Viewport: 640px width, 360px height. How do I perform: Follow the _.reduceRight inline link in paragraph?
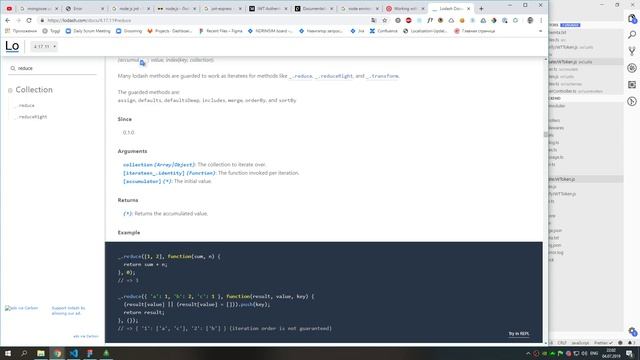[x=334, y=76]
